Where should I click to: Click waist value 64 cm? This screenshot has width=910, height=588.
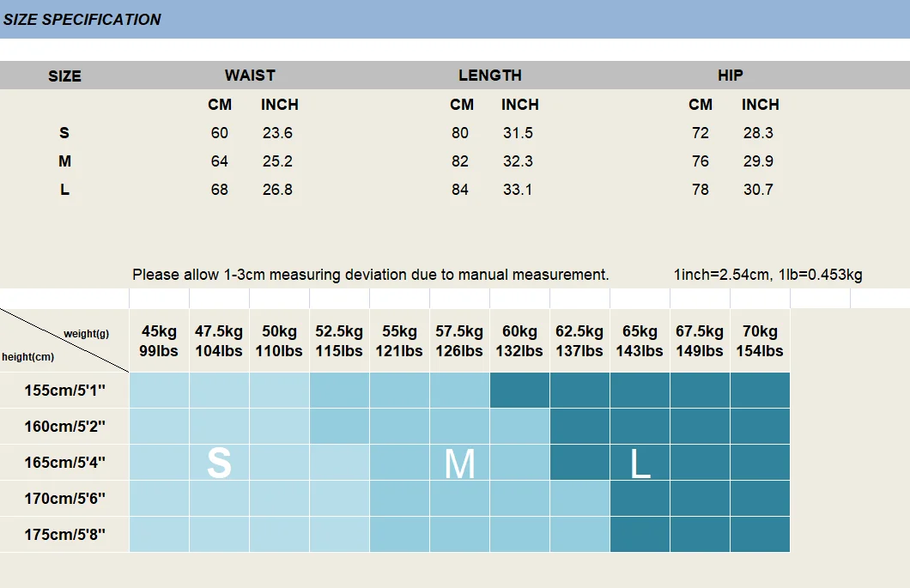tap(220, 161)
